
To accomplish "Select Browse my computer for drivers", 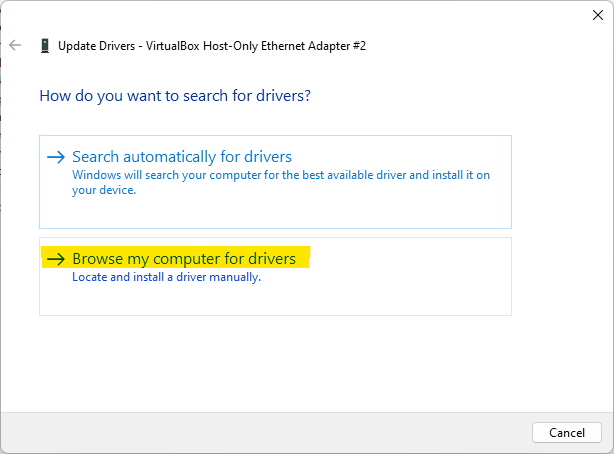I will coord(184,259).
